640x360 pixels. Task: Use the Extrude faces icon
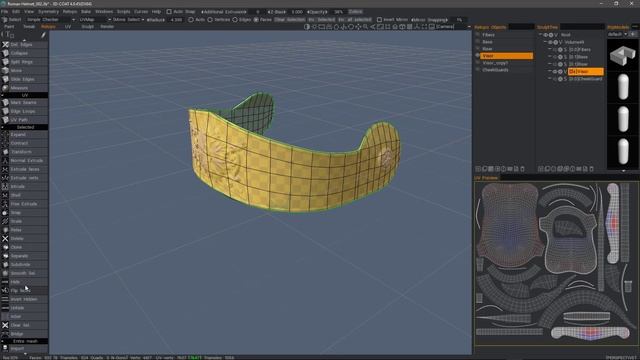[x=5, y=169]
